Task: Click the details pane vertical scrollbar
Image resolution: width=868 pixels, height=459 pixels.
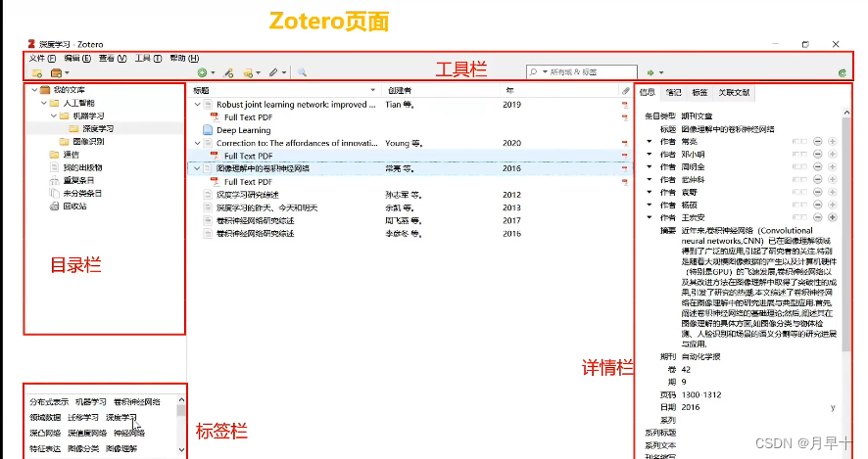Action: pos(845,282)
